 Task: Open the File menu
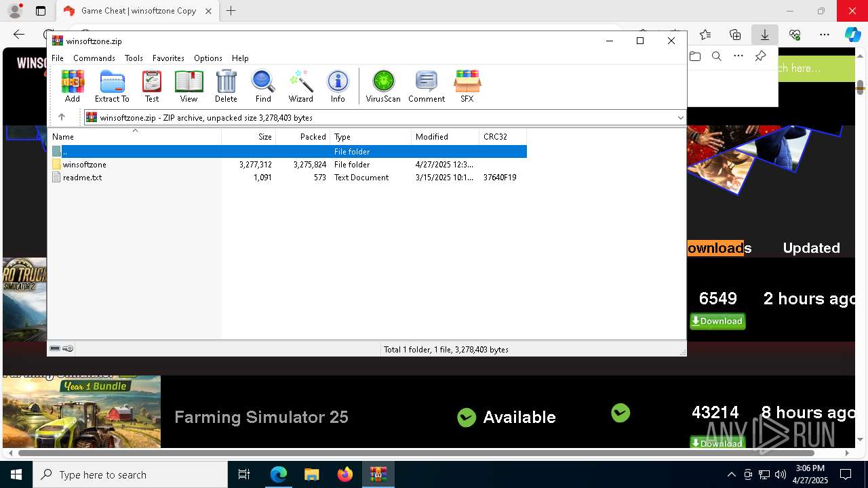(x=58, y=58)
